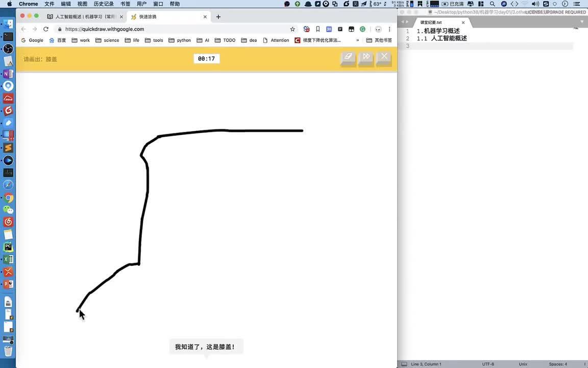Skip to next drawing with fast-forward button
This screenshot has height=368, width=588.
(366, 57)
